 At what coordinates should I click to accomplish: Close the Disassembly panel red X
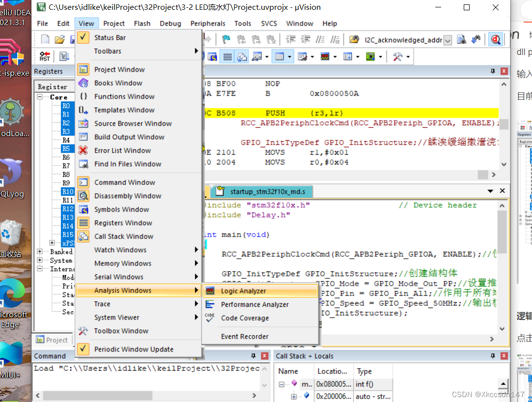(504, 71)
